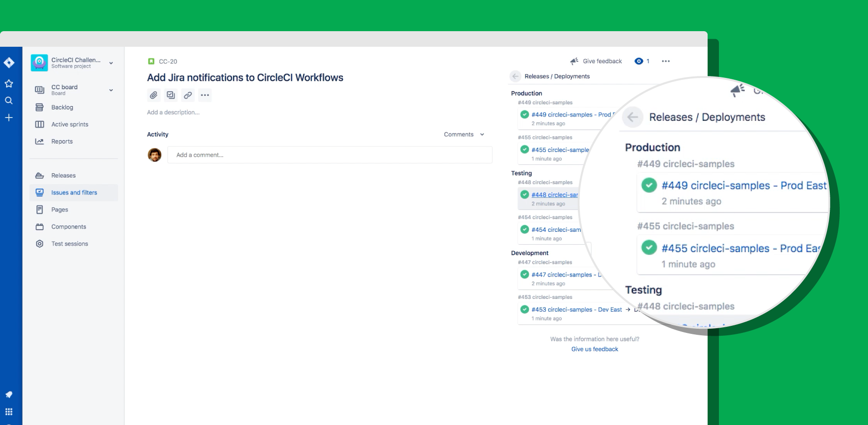This screenshot has height=425, width=868.
Task: Click the Jira logo in the blue sidebar
Action: [9, 63]
